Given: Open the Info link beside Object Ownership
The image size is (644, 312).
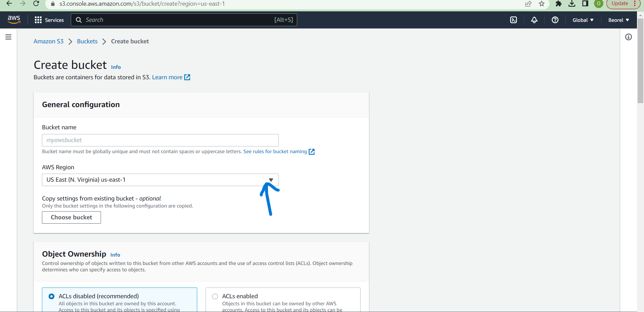Looking at the screenshot, I should 115,255.
